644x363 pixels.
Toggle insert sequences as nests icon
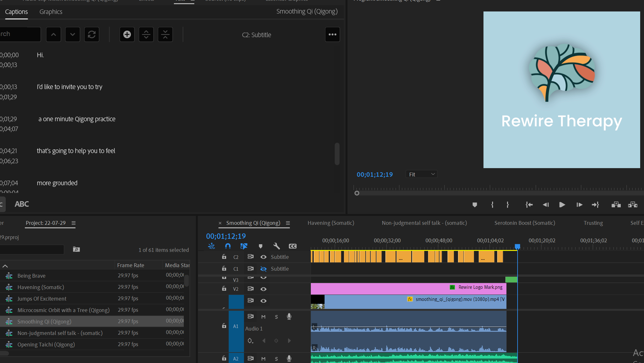point(211,246)
